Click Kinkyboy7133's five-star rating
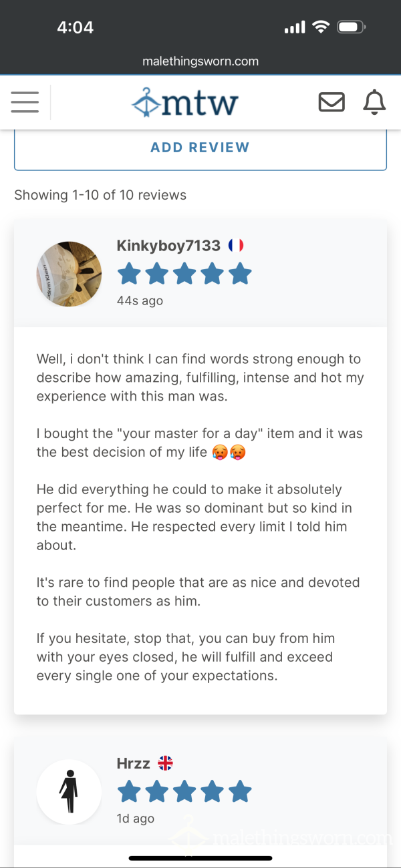401x868 pixels. tap(184, 274)
